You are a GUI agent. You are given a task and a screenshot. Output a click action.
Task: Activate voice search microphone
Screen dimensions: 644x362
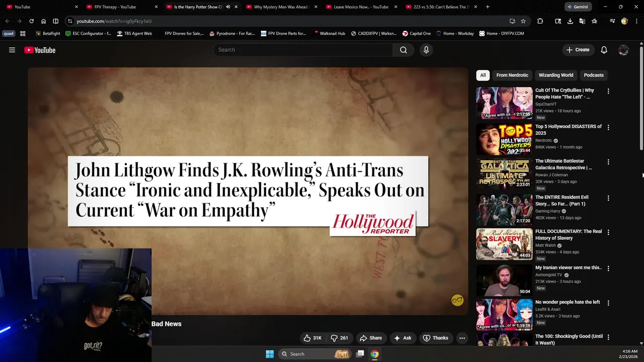(x=426, y=50)
